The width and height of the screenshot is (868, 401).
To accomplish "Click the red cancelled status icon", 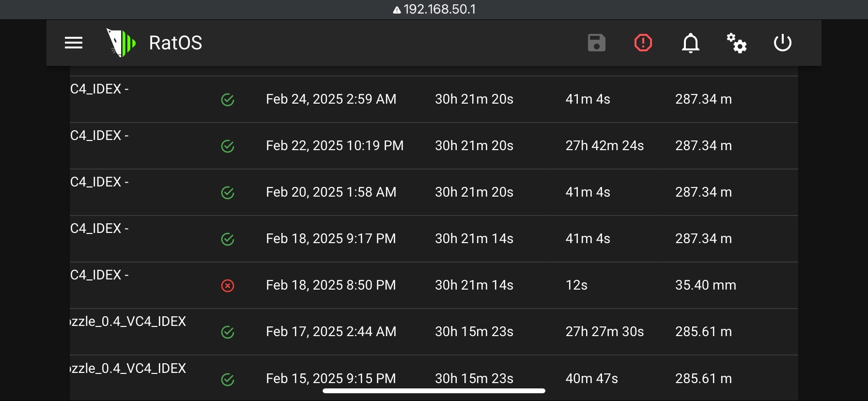I will pyautogui.click(x=228, y=286).
